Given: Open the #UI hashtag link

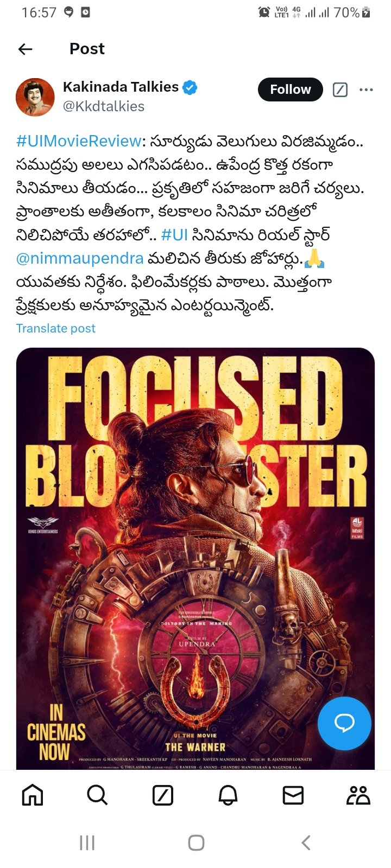Looking at the screenshot, I should 175,235.
